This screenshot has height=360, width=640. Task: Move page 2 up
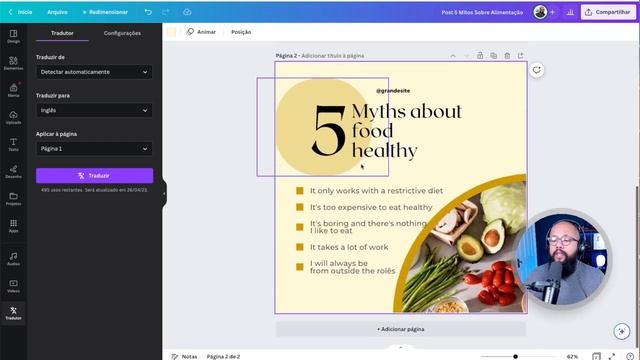pos(453,56)
